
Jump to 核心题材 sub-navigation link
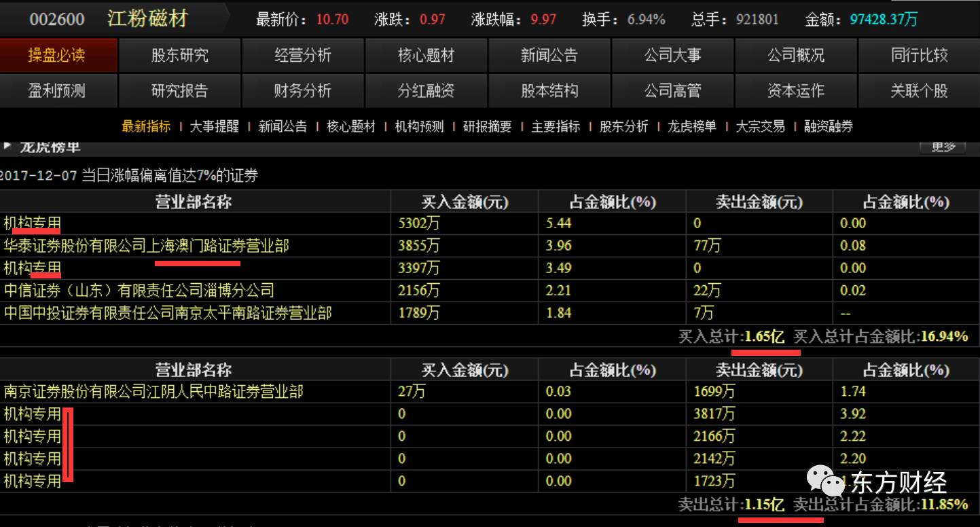click(351, 126)
